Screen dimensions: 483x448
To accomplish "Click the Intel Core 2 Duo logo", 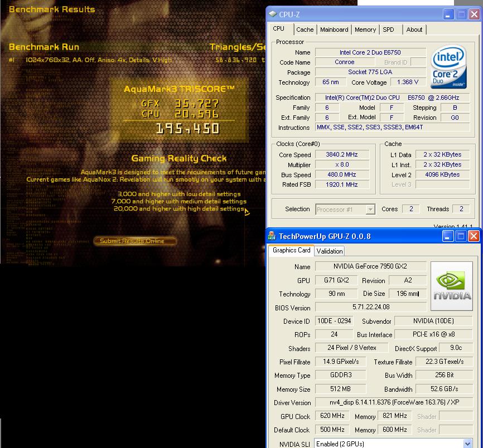I will tap(449, 67).
